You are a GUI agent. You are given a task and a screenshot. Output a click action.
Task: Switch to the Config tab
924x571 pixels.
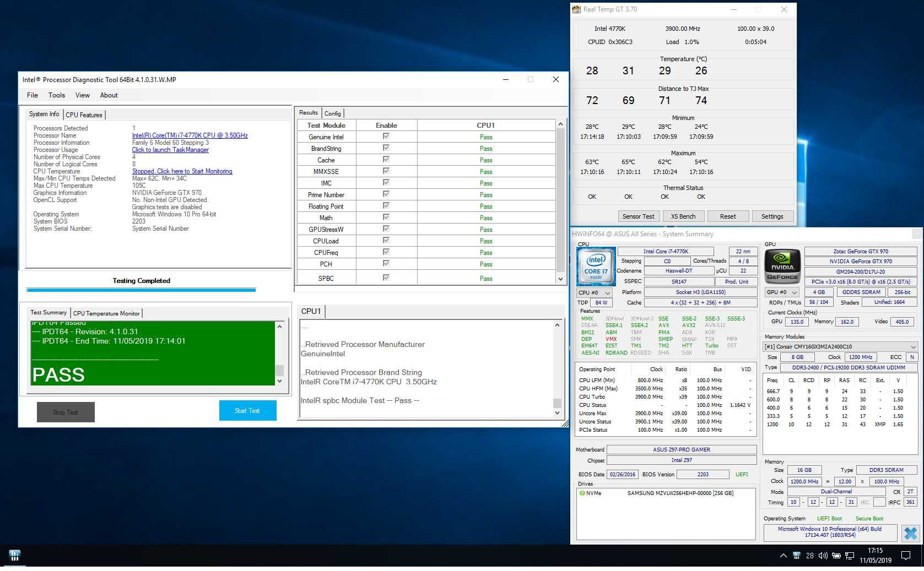pos(332,113)
